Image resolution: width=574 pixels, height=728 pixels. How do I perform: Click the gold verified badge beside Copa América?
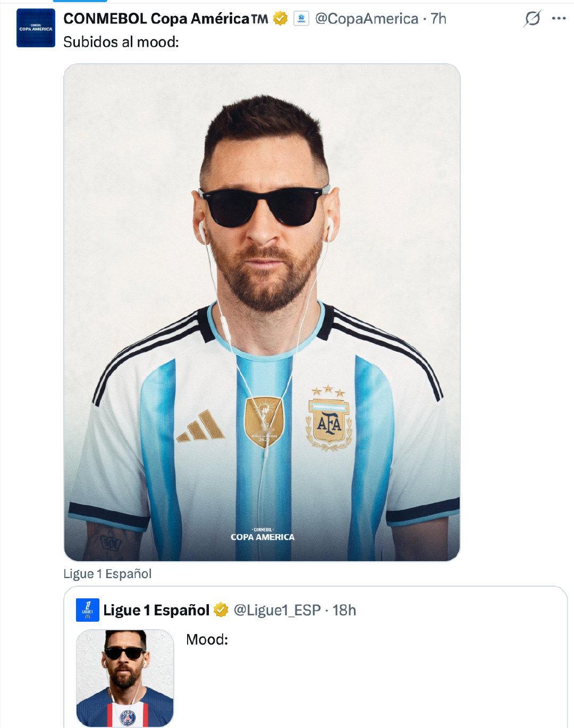coord(280,19)
